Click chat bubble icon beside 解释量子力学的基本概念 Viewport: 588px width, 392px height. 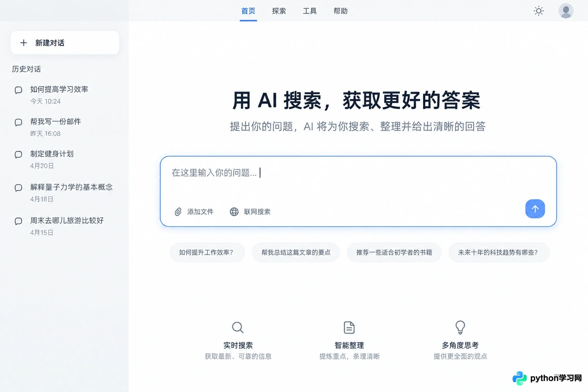pos(18,188)
